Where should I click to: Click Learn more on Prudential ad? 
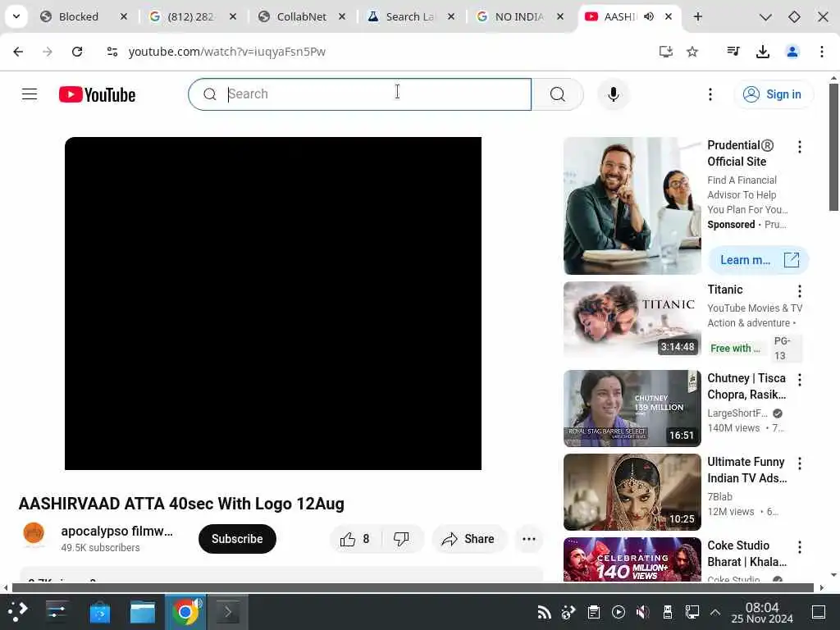tap(759, 260)
